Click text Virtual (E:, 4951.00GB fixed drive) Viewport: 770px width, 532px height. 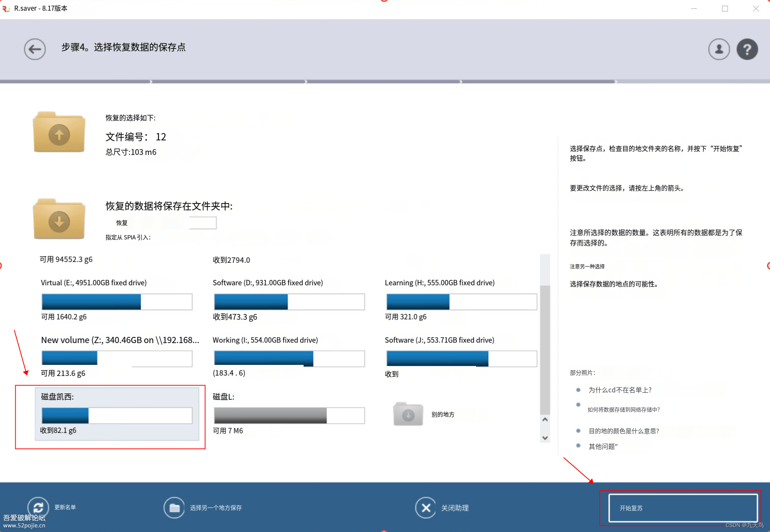click(94, 283)
